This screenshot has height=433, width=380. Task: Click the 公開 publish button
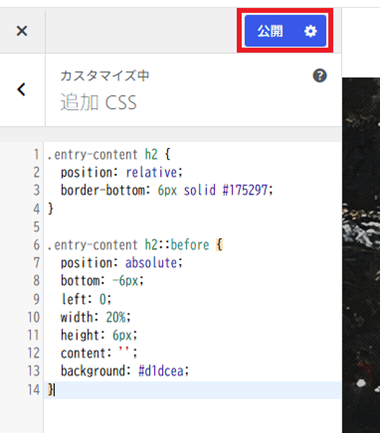(270, 31)
